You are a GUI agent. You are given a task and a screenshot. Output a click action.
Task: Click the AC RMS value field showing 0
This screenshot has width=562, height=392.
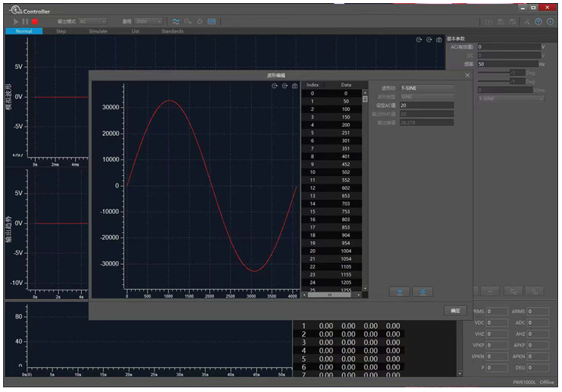click(509, 47)
